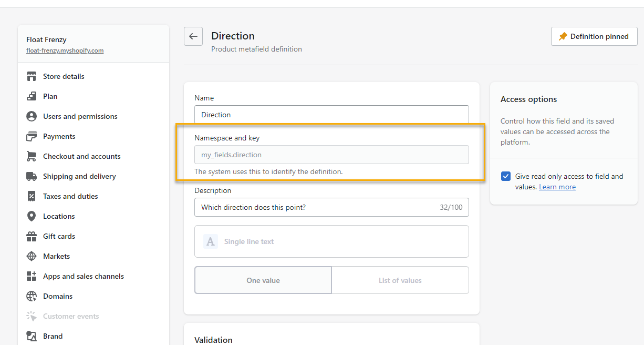Viewport: 644px width, 345px height.
Task: Click the Gift cards present icon
Action: tap(32, 236)
